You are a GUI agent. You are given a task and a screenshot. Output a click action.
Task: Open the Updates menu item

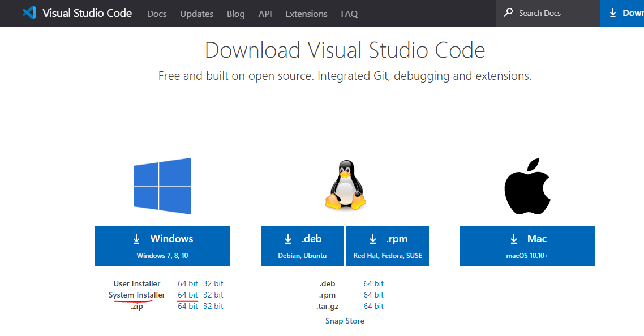(x=197, y=14)
